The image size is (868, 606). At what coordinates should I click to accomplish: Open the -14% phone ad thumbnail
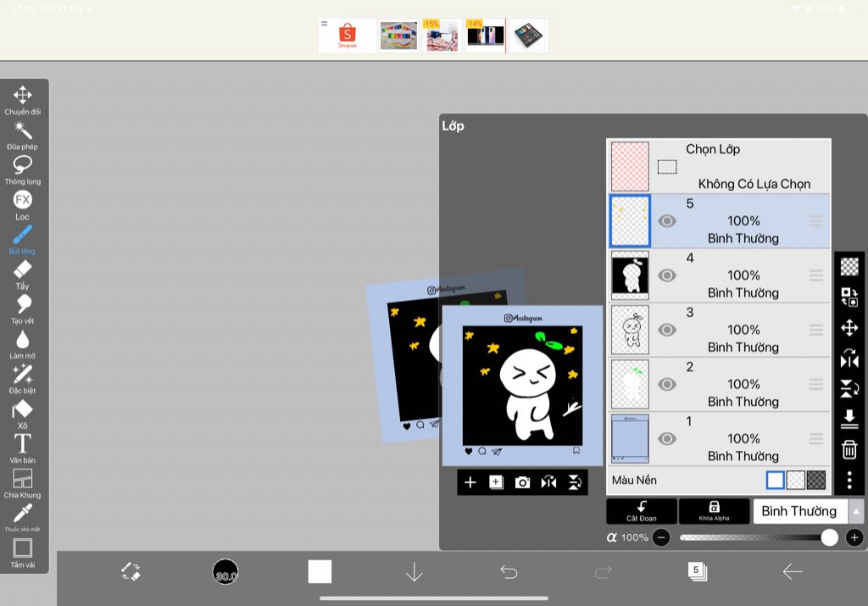pos(485,36)
